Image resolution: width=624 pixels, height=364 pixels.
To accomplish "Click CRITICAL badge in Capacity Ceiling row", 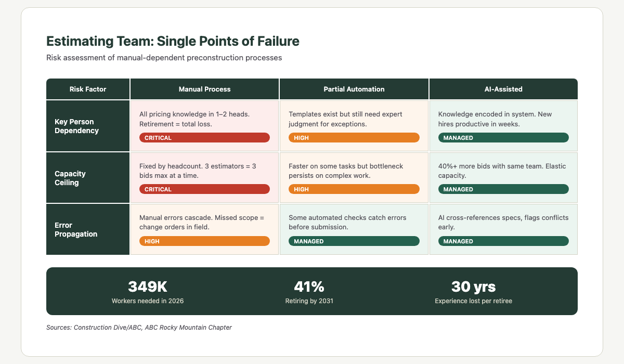I will click(x=204, y=189).
